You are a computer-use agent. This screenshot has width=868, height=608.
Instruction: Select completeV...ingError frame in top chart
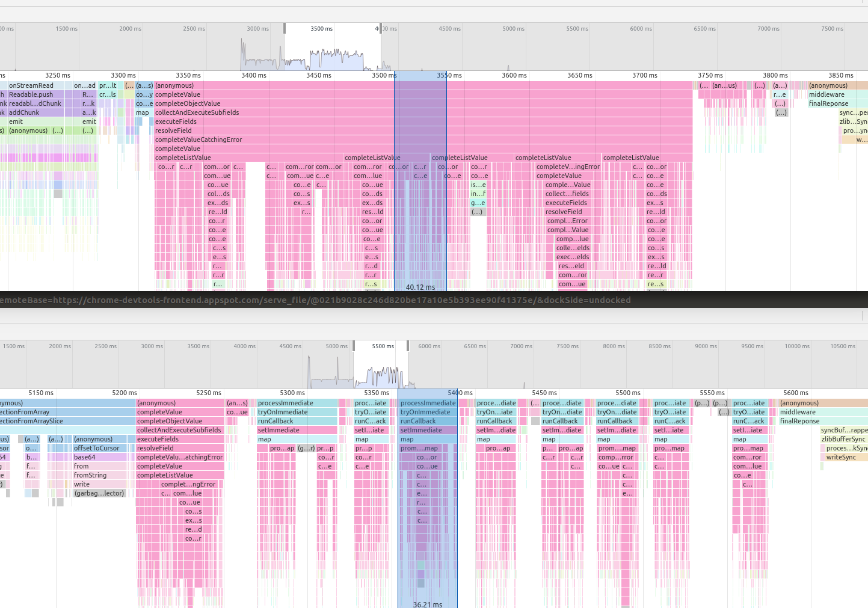tap(568, 167)
